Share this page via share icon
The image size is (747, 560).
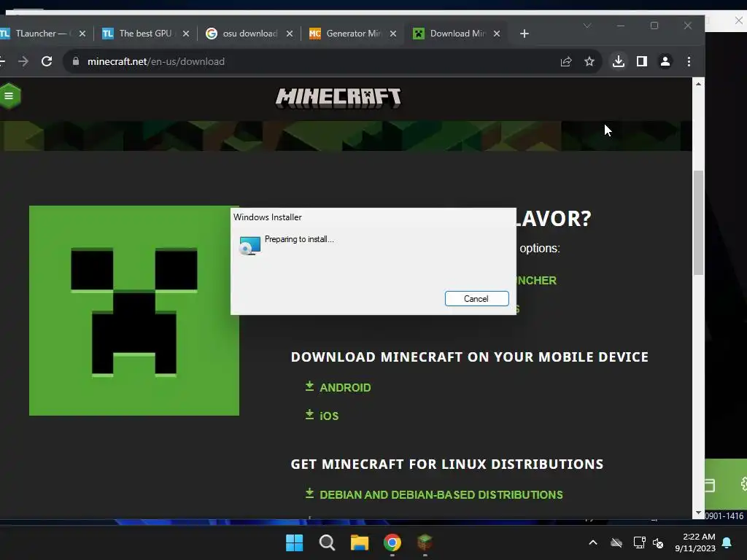[x=566, y=61]
